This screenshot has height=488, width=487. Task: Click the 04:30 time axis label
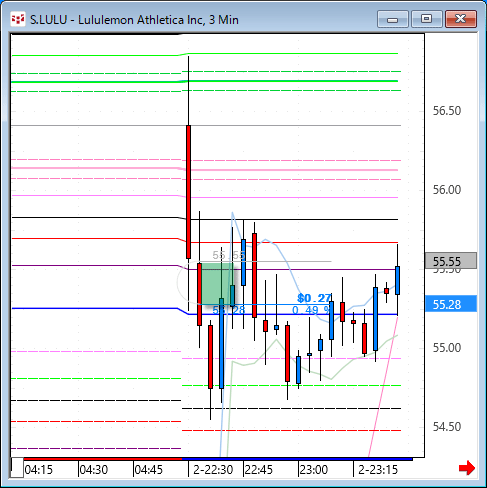[x=94, y=470]
